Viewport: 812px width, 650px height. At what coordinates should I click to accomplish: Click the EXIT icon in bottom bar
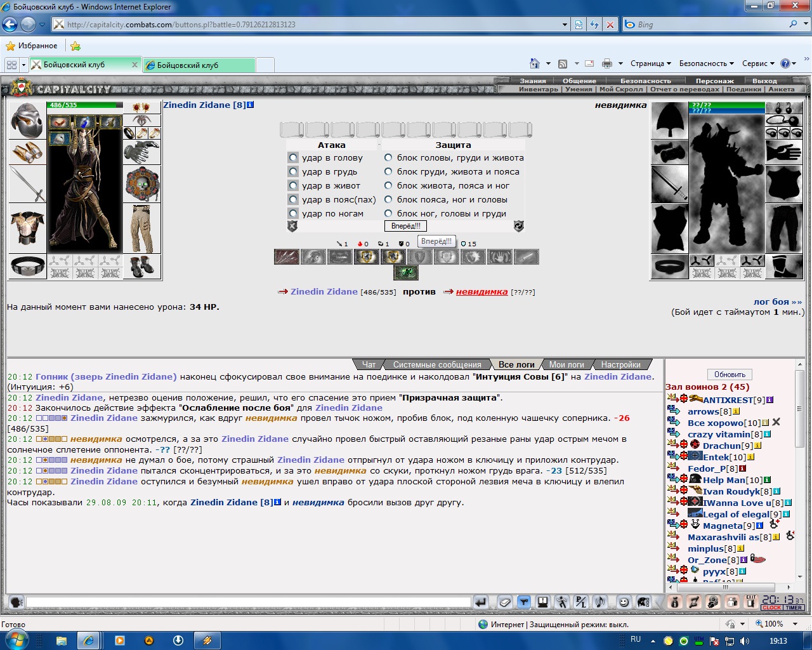751,602
